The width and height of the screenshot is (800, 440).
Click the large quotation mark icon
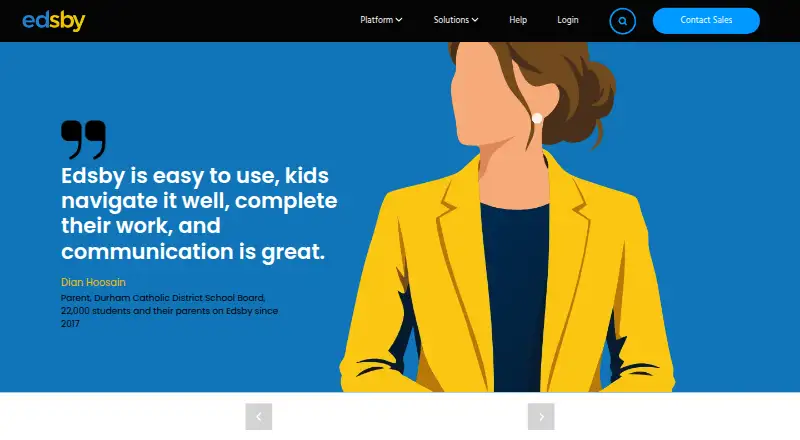click(84, 139)
